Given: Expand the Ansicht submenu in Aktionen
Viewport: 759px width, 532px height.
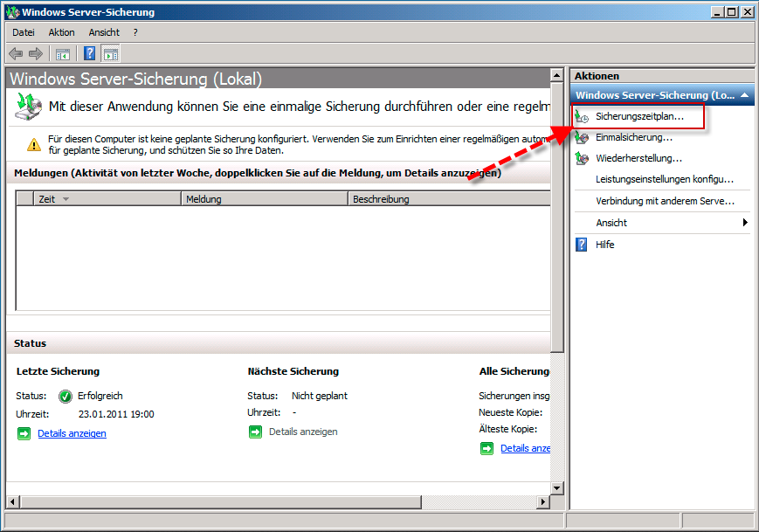Looking at the screenshot, I should tap(745, 223).
